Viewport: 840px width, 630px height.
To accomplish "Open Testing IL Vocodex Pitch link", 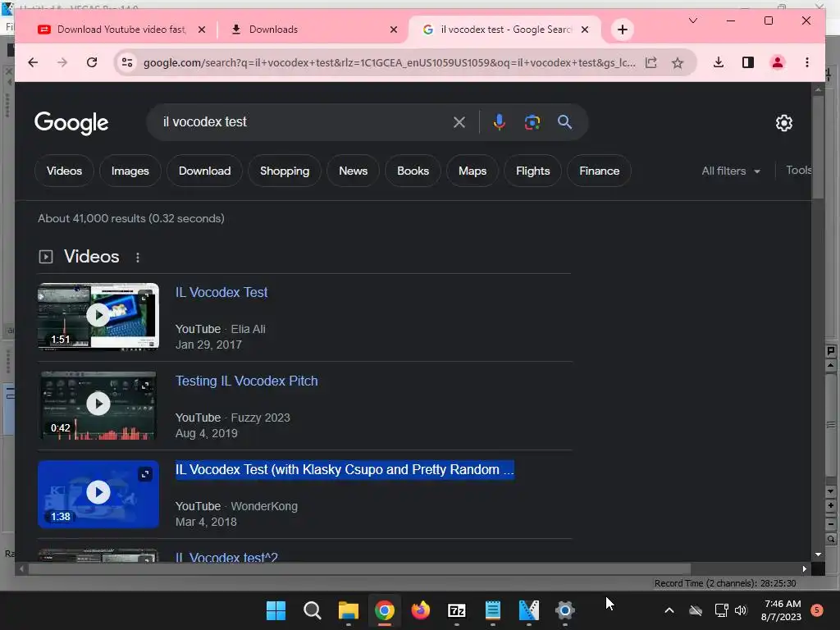I will [x=246, y=381].
